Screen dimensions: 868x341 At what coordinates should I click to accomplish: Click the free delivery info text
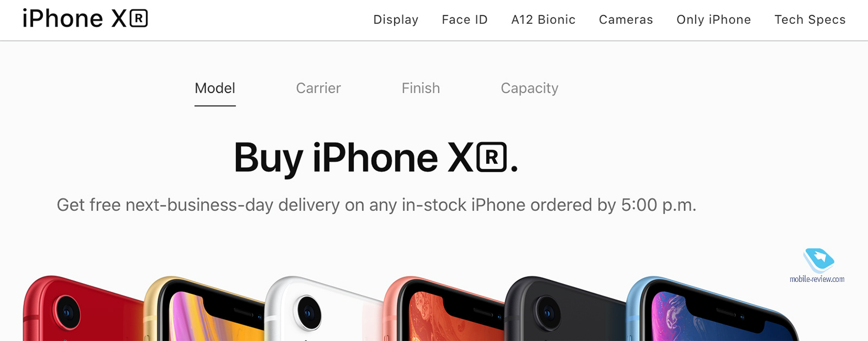tap(376, 205)
